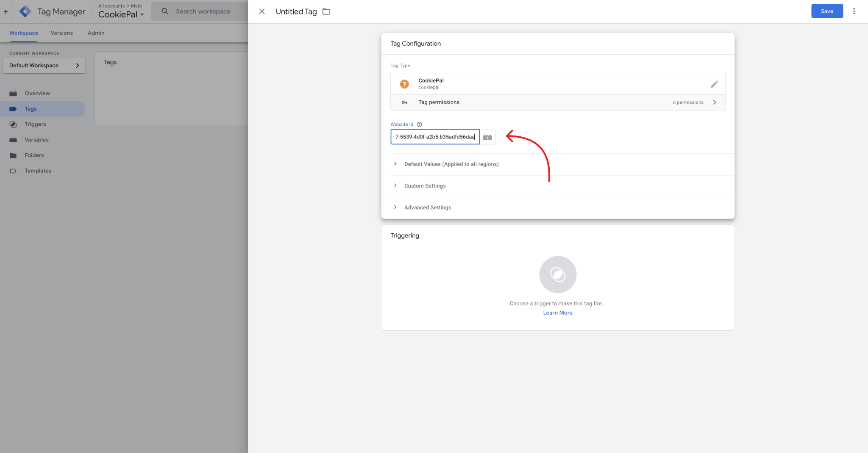Edit the CookiePal tag type via pencil icon

point(714,84)
